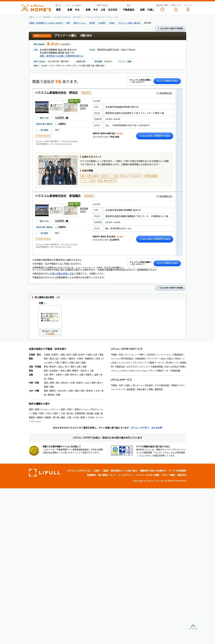
Task: Click この会社の物件にお問合せ for 野並店
Action: point(155,136)
